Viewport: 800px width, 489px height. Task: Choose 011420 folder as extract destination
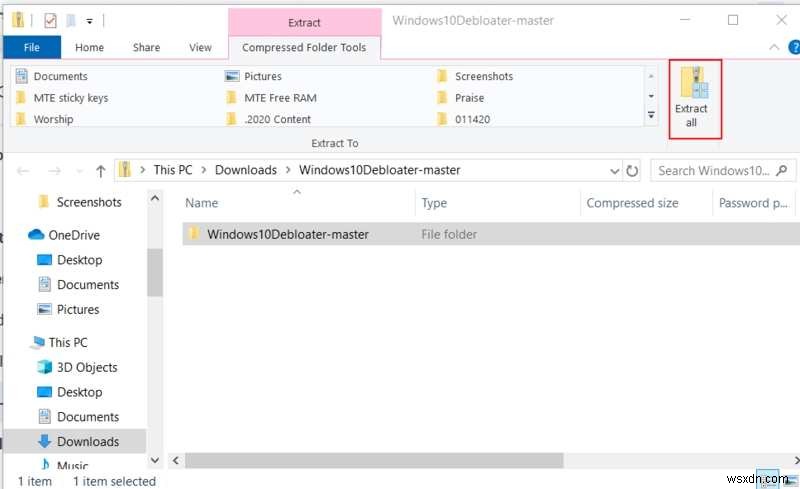point(464,119)
